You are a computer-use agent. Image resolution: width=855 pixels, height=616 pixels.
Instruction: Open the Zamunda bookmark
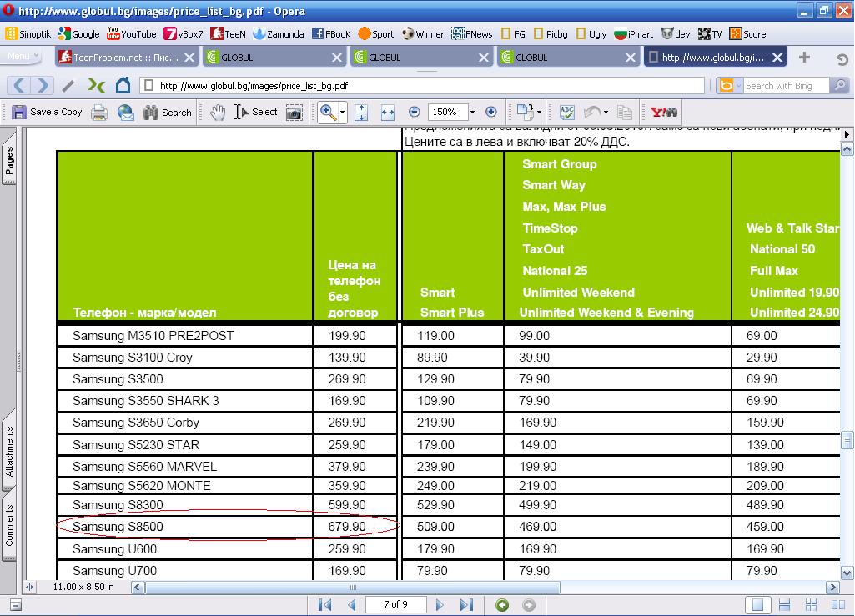coord(278,34)
